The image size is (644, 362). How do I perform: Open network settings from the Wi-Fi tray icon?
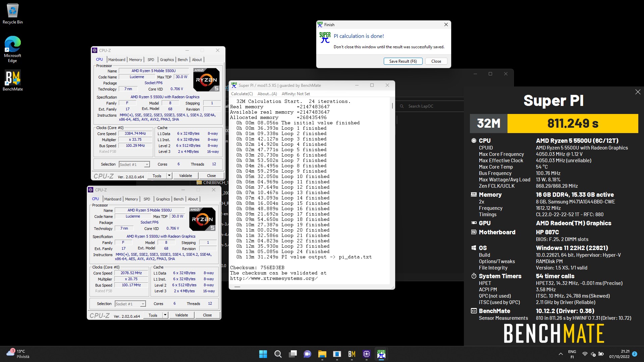pos(585,354)
